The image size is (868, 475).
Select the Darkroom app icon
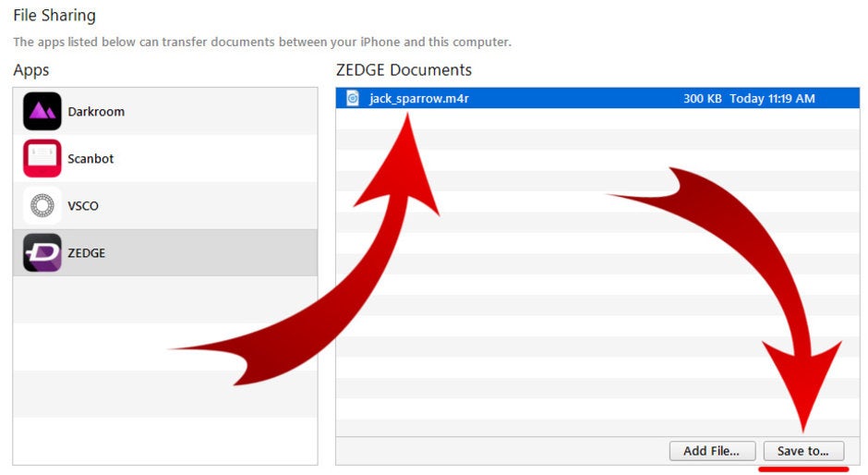point(42,111)
